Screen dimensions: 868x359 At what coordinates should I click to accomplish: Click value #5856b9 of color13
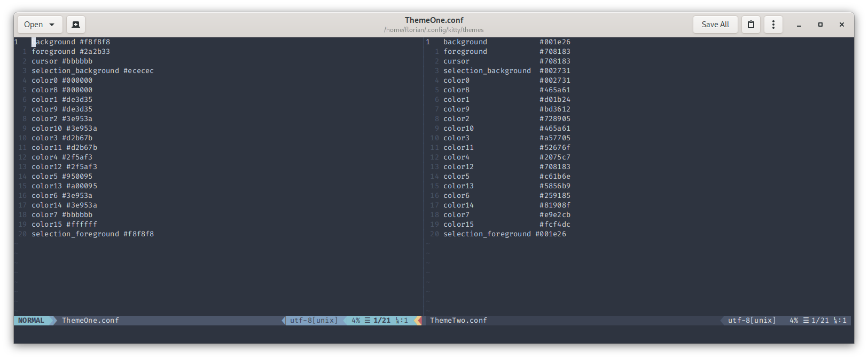tap(555, 186)
